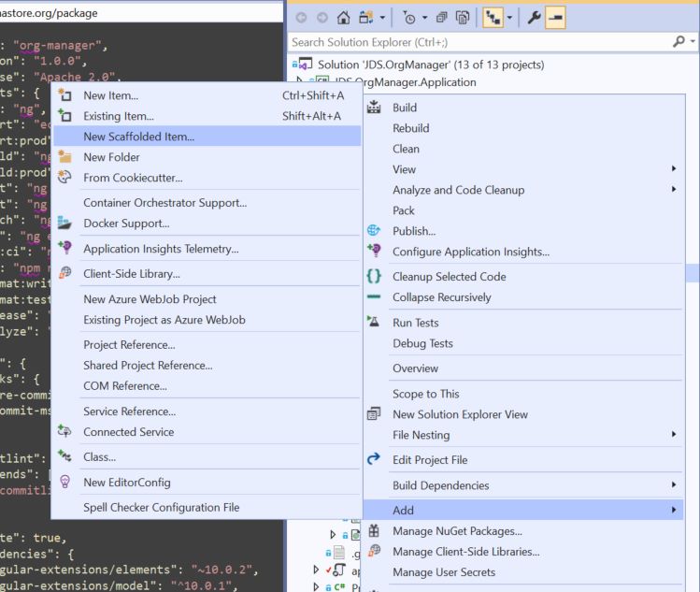700x592 pixels.
Task: Click Manage User Secrets
Action: (523, 572)
